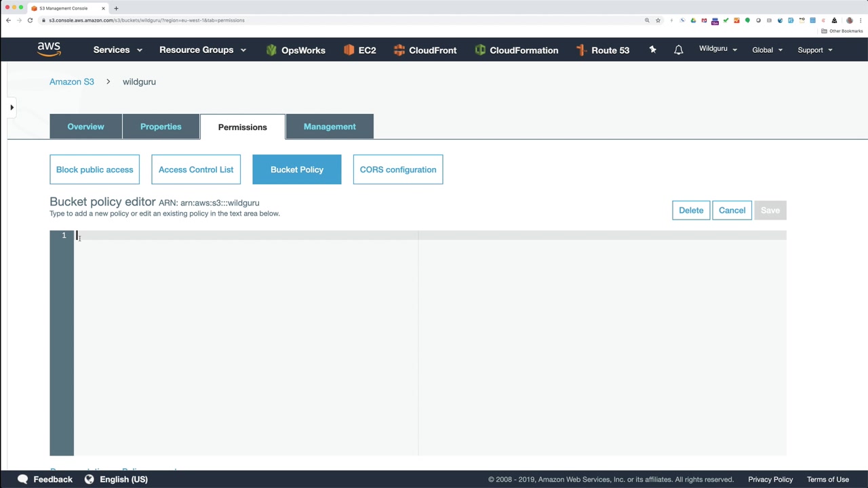
Task: Click the blue grid extension icon
Action: coord(812,20)
